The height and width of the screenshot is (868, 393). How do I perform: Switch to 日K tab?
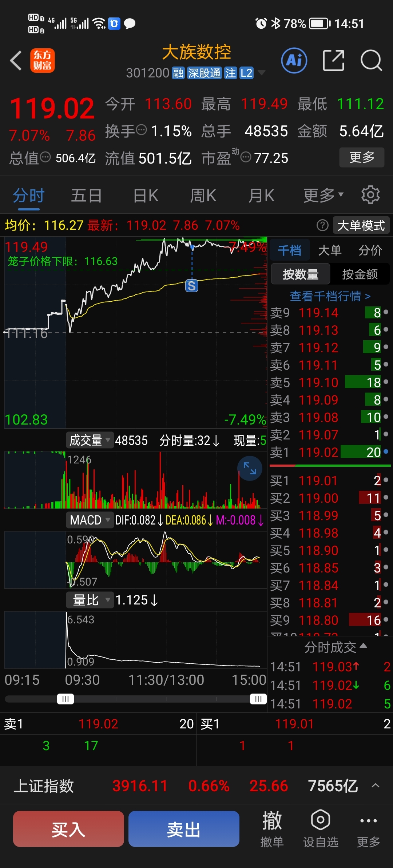pos(146,195)
